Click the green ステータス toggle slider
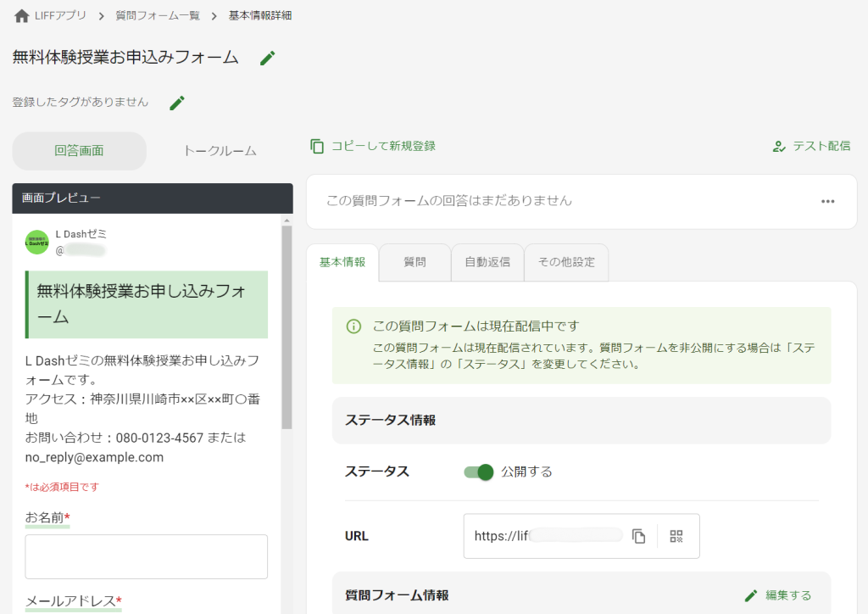Screen dimensions: 868x614 pyautogui.click(x=477, y=472)
